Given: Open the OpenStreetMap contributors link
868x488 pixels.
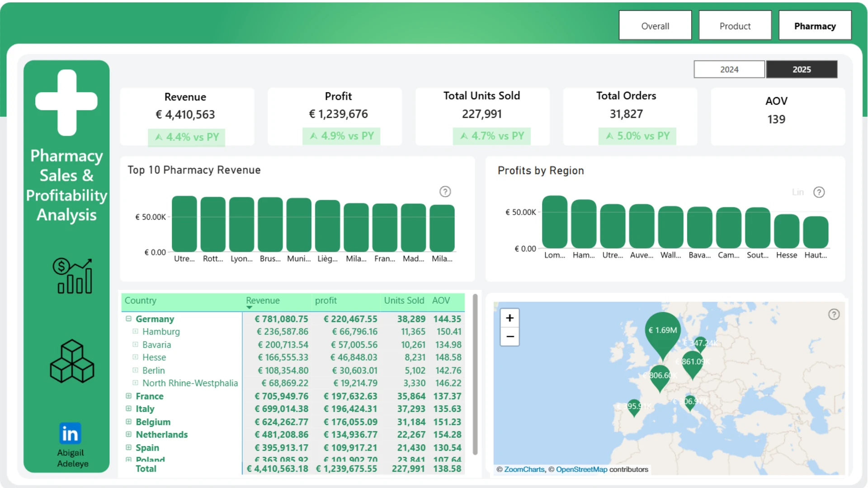Looking at the screenshot, I should tap(581, 469).
